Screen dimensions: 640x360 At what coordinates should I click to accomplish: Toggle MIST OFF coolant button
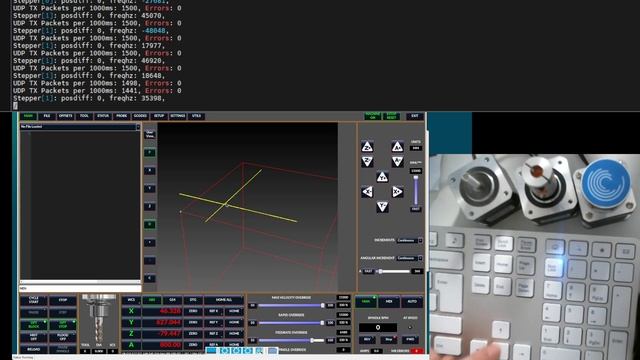tap(33, 337)
